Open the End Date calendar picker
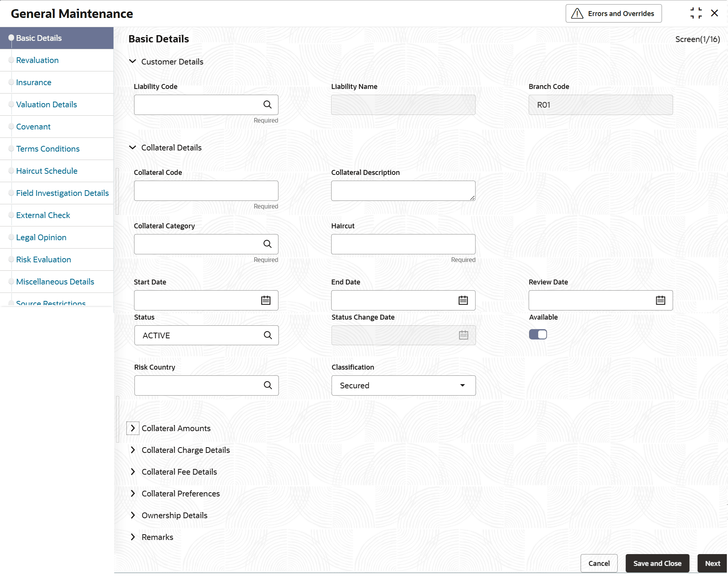The width and height of the screenshot is (728, 577). [463, 301]
